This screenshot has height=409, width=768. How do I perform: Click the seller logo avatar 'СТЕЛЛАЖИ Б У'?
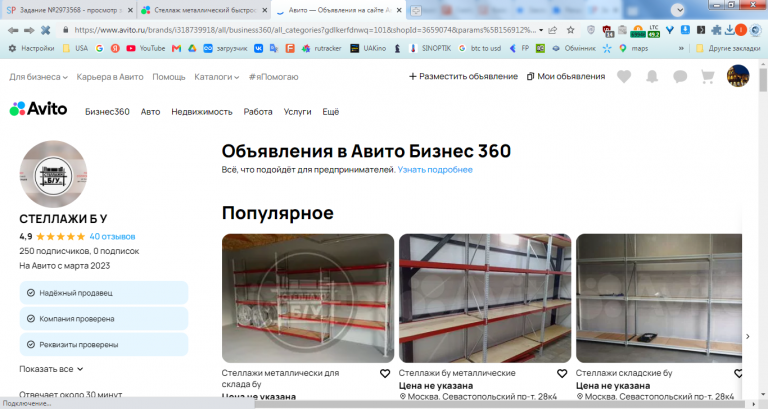click(x=53, y=174)
